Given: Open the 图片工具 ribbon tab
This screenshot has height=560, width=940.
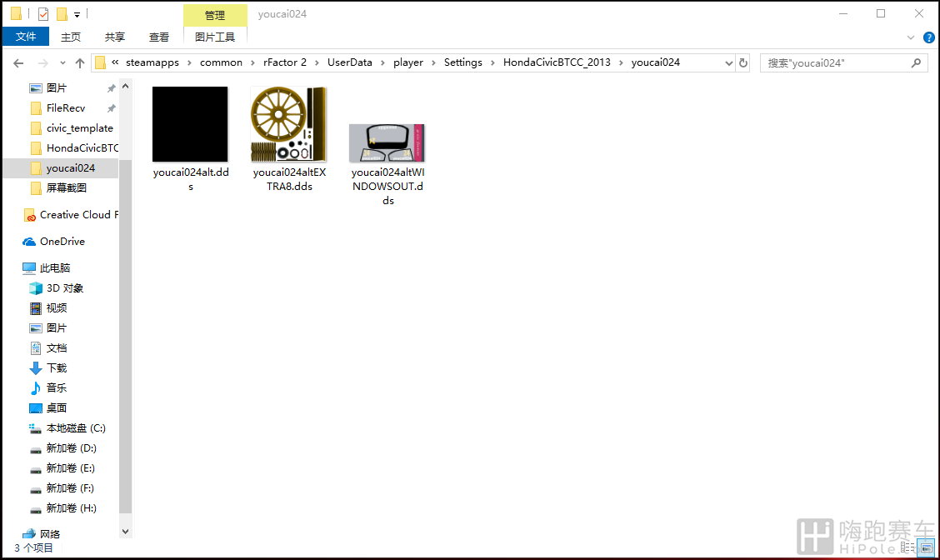Looking at the screenshot, I should [x=215, y=37].
